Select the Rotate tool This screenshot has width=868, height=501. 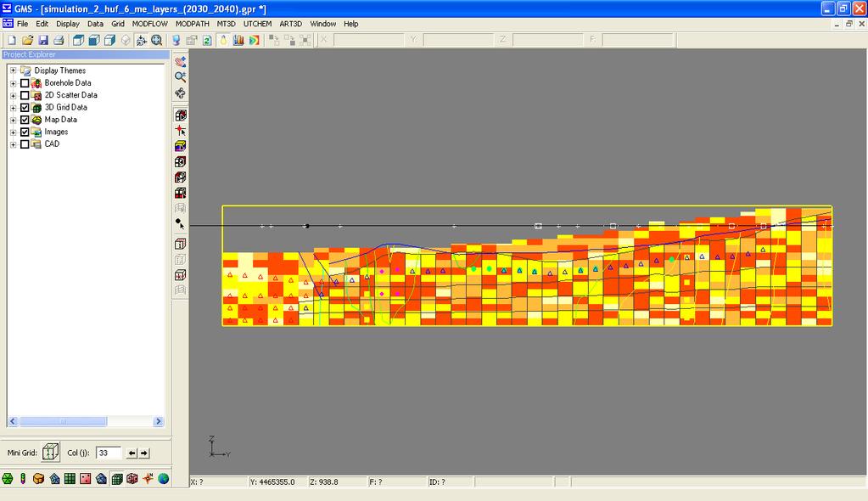click(x=181, y=93)
